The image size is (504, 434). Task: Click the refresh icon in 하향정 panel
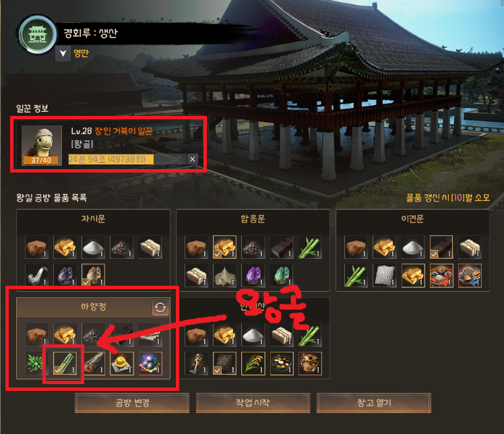160,307
